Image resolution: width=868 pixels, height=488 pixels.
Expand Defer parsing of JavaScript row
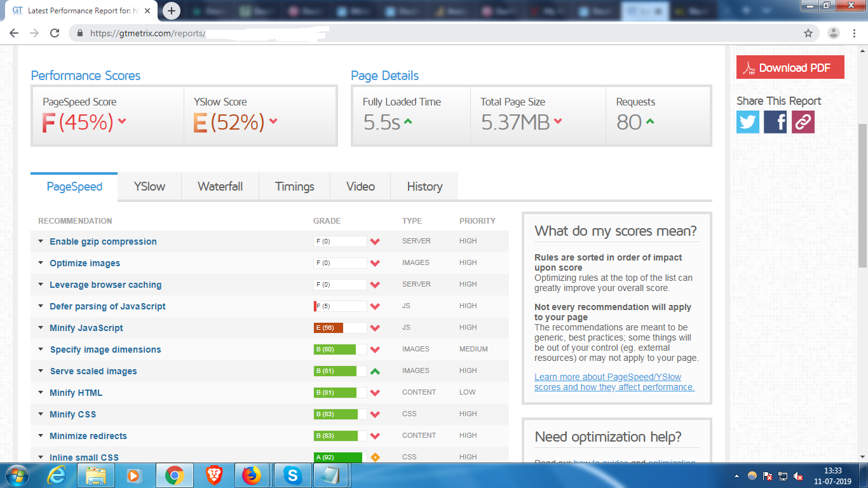pos(41,306)
